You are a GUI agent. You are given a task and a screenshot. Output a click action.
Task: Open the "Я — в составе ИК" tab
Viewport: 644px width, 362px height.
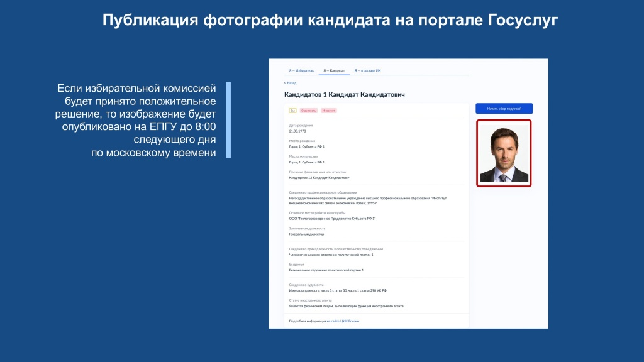[367, 70]
